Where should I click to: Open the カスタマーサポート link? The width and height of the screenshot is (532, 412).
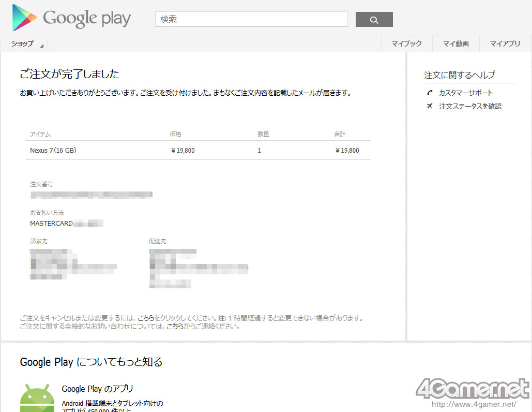pyautogui.click(x=466, y=93)
